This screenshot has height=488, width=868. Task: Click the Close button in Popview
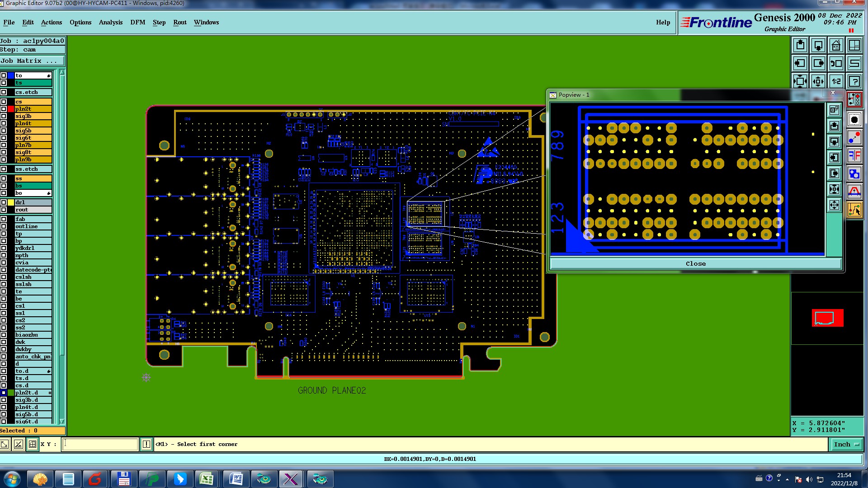tap(695, 264)
